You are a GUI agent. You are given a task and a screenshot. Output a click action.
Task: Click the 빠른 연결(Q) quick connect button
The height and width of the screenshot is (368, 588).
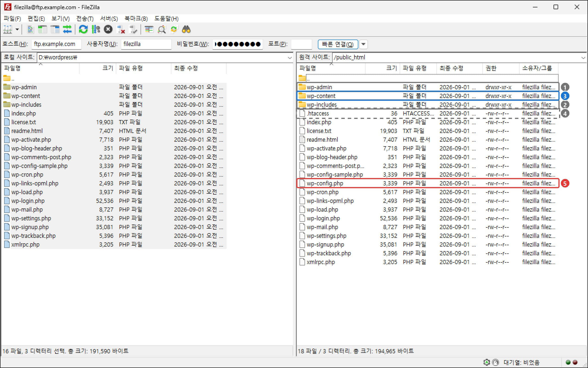pos(338,44)
